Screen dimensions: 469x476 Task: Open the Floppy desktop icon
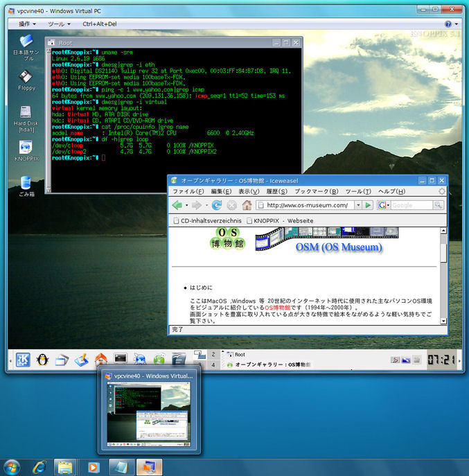click(26, 80)
